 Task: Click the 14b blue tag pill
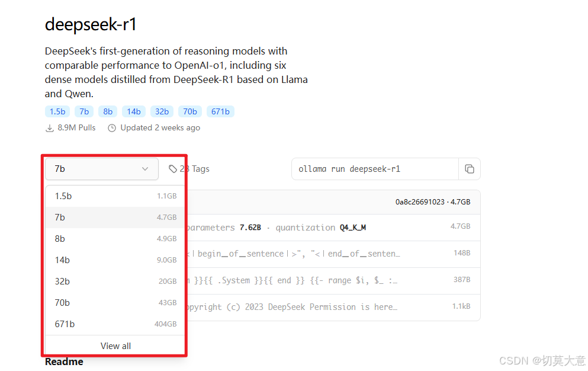coord(133,111)
